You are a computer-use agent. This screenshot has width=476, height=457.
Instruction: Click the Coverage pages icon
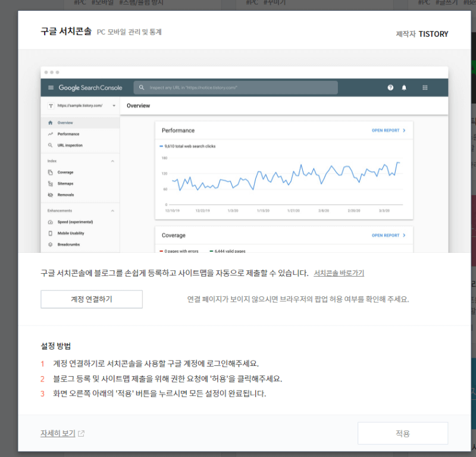tap(51, 172)
